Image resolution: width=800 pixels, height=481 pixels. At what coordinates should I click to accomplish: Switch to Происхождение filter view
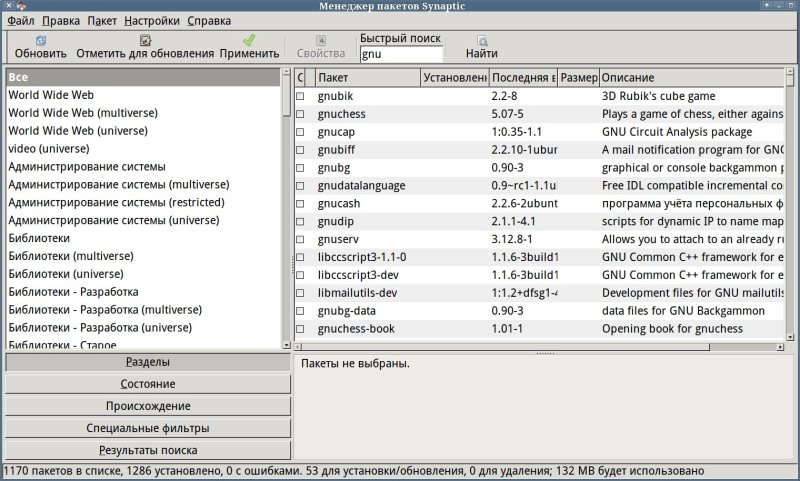coord(148,406)
